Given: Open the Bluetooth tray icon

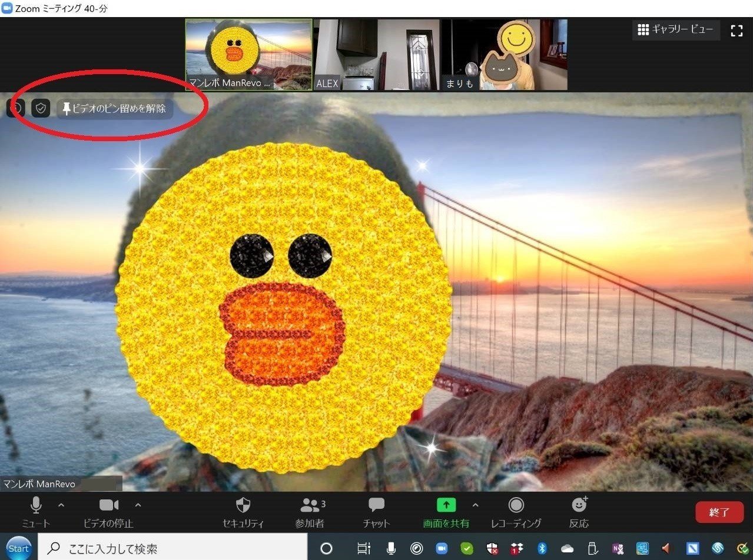Looking at the screenshot, I should point(543,548).
